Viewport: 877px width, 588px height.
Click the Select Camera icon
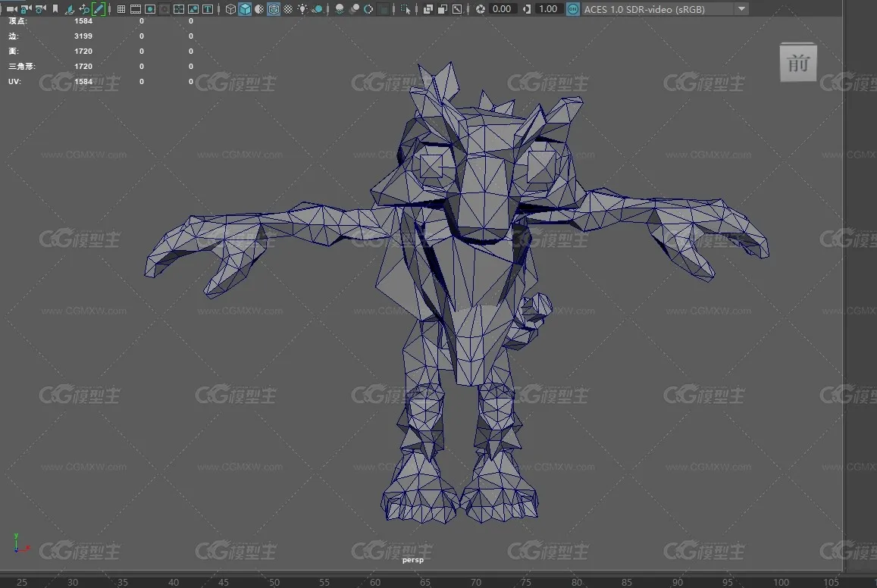[11, 9]
